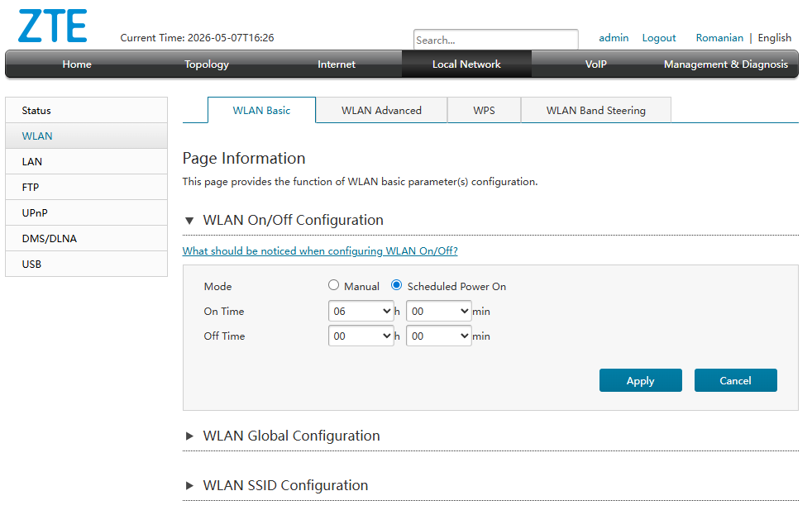812x510 pixels.
Task: Open LAN in the sidebar
Action: (87, 161)
